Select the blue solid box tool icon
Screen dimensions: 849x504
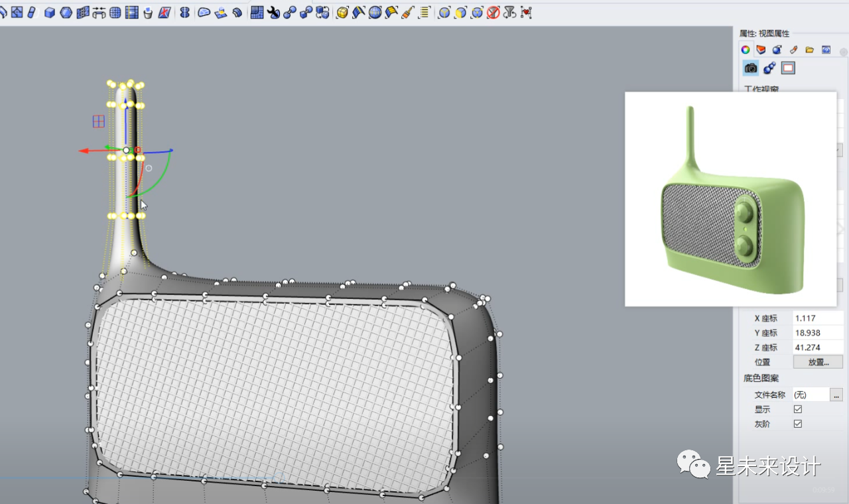[50, 12]
